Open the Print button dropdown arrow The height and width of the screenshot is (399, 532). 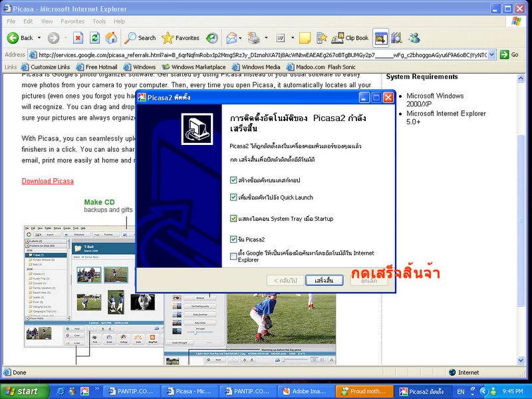coord(266,38)
